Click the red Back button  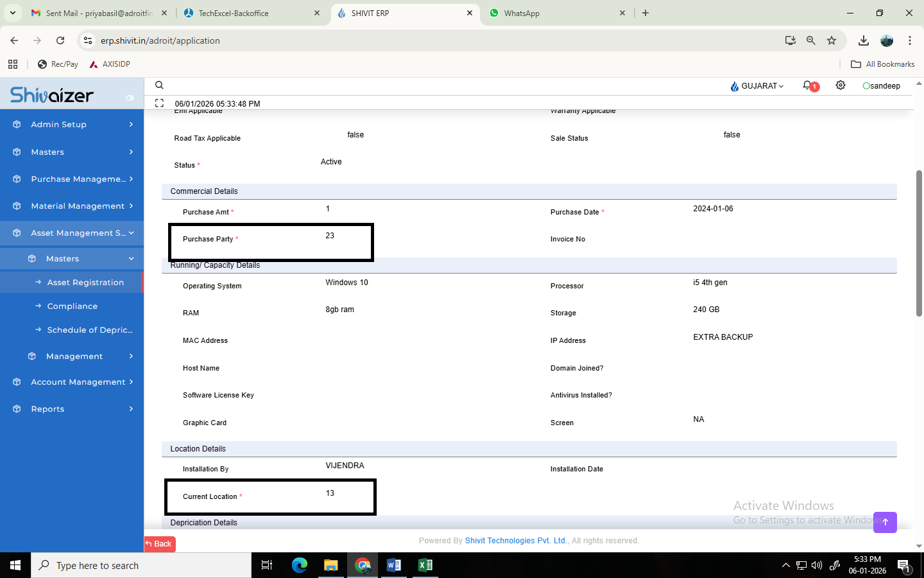[x=160, y=544]
